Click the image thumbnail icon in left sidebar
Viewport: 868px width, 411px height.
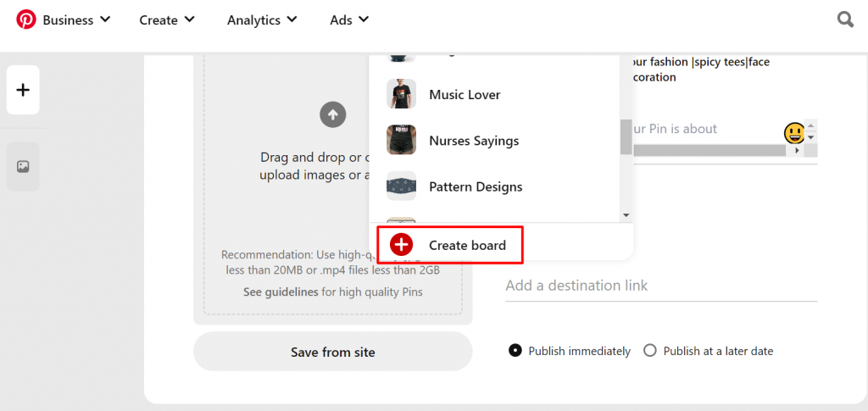[x=23, y=166]
